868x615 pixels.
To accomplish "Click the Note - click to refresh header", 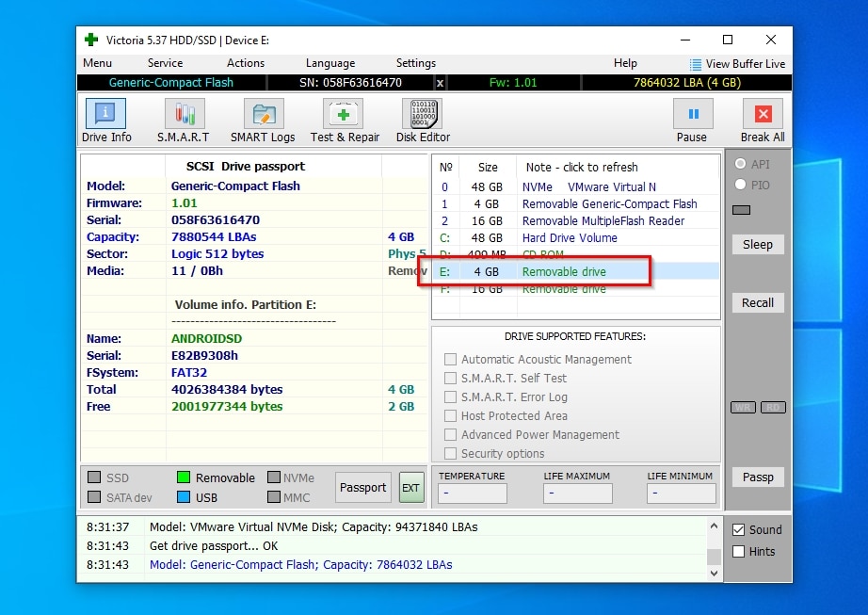I will tap(582, 168).
